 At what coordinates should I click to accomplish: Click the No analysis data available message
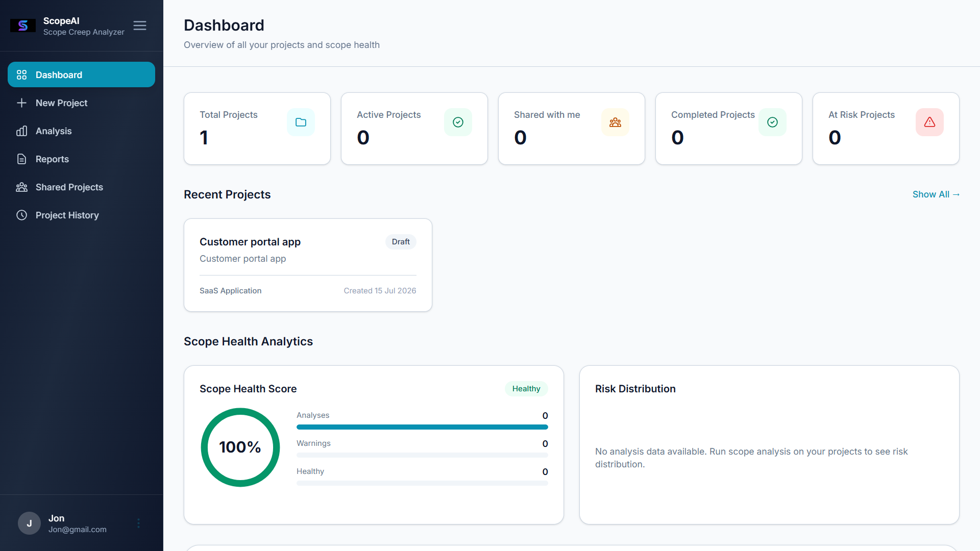751,458
